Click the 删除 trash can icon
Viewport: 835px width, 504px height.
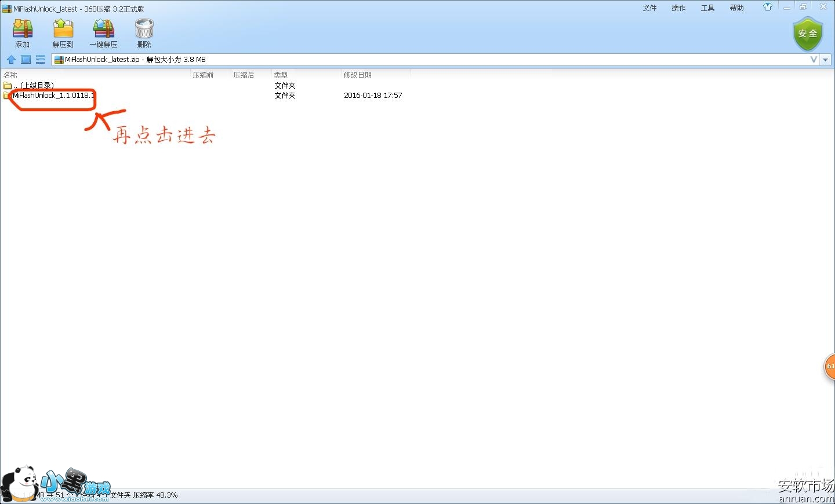click(144, 33)
